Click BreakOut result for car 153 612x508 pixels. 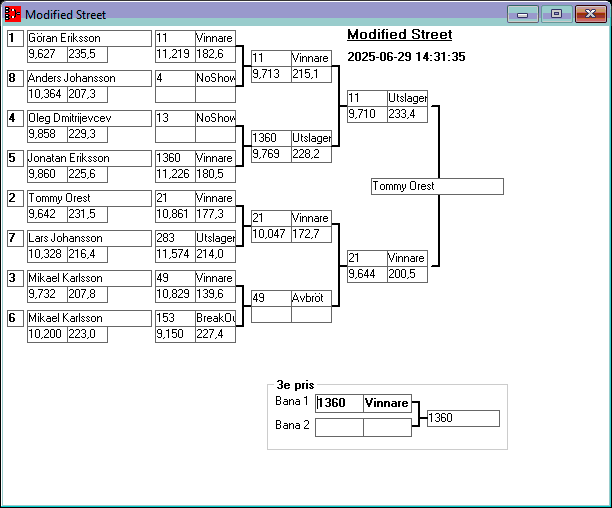coord(215,318)
